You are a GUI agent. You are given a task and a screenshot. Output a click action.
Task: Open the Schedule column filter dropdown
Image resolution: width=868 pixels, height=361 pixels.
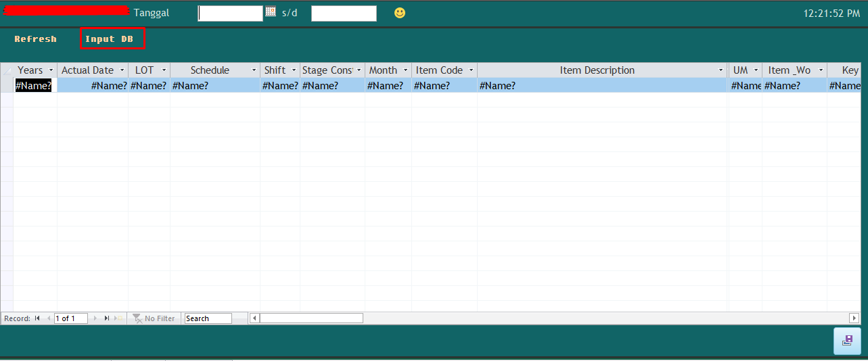[x=254, y=70]
